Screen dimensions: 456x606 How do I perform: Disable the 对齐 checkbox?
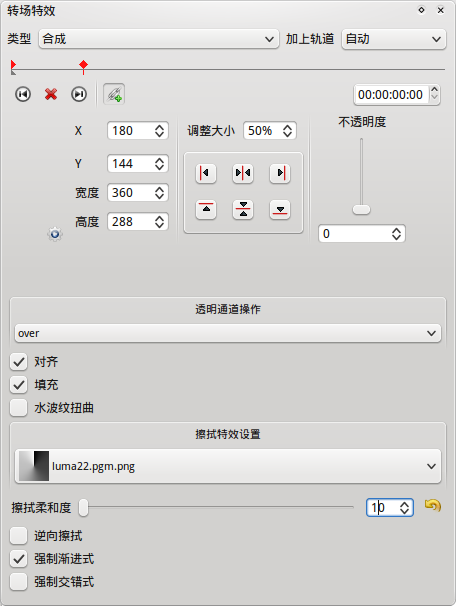pyautogui.click(x=19, y=362)
